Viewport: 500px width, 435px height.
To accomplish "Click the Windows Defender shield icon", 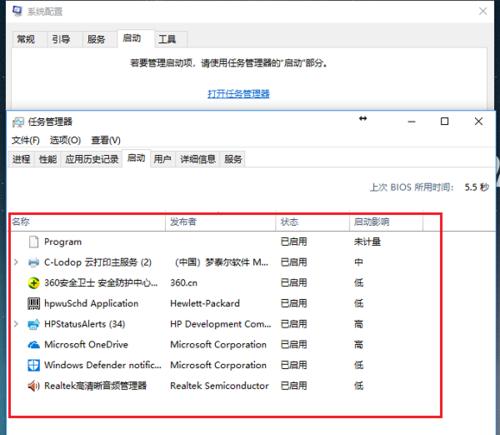I will coord(34,365).
